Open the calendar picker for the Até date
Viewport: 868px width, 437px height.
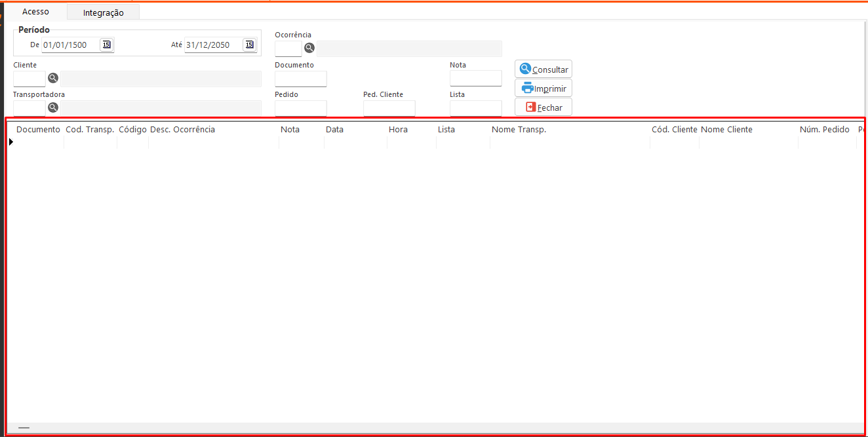(249, 45)
